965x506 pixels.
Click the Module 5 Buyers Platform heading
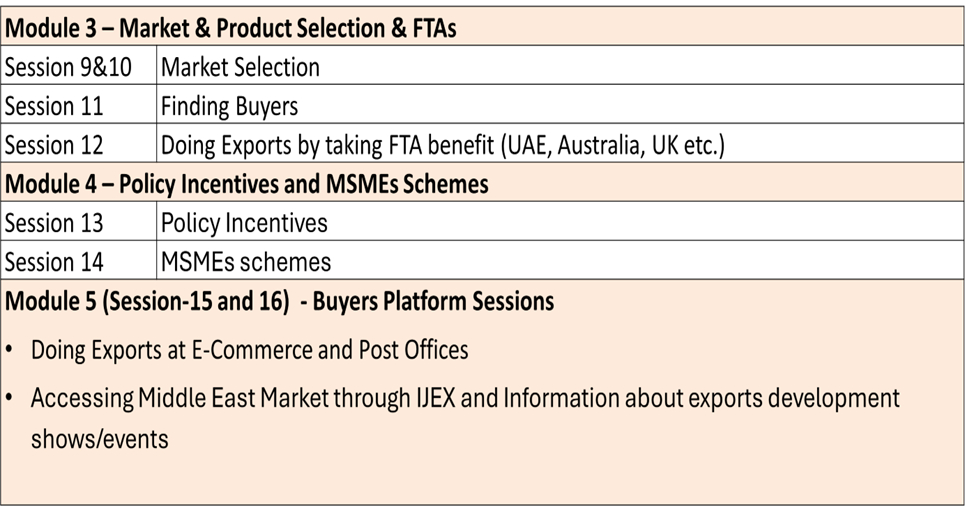[x=279, y=301]
